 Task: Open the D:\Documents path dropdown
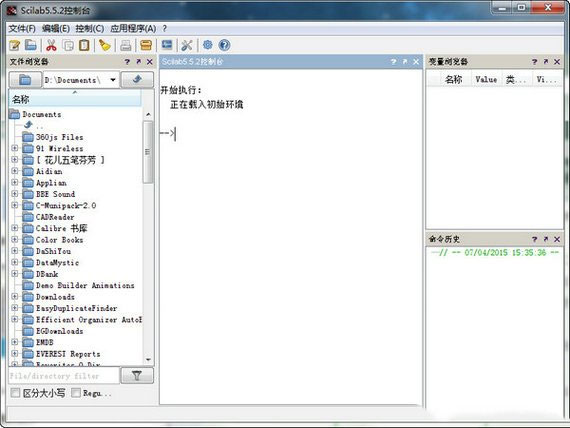(x=113, y=80)
